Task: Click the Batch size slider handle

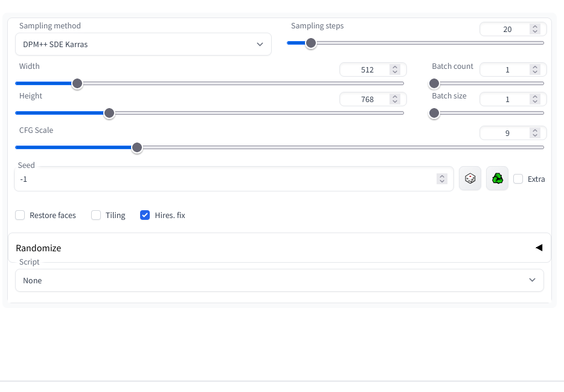Action: 434,114
